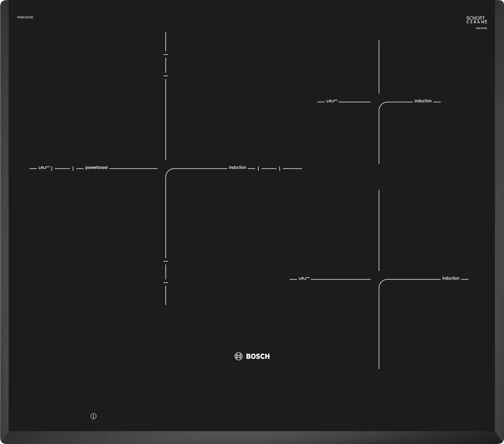The image size is (504, 444).
Task: Click the BOSCH wordmark text
Action: 258,356
